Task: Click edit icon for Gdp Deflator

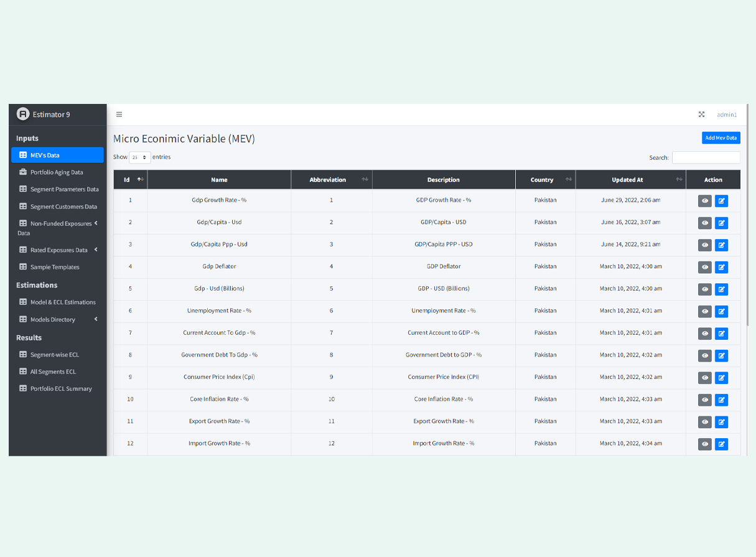Action: pos(721,267)
